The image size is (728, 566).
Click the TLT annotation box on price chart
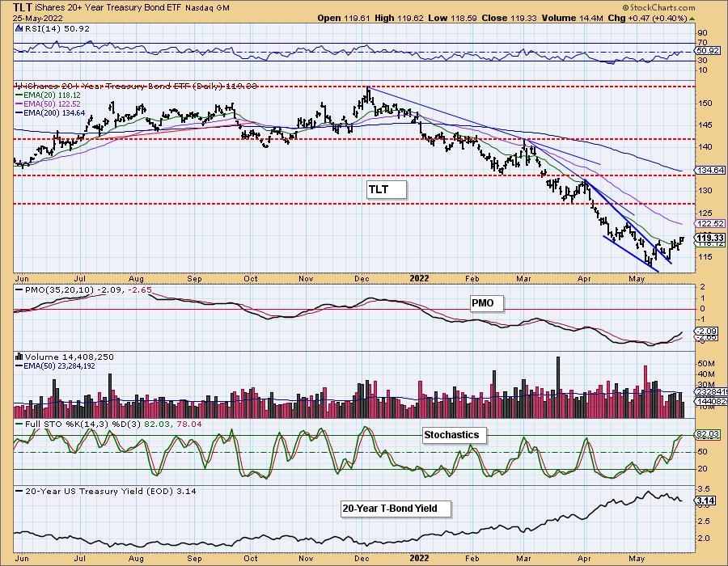pyautogui.click(x=387, y=190)
